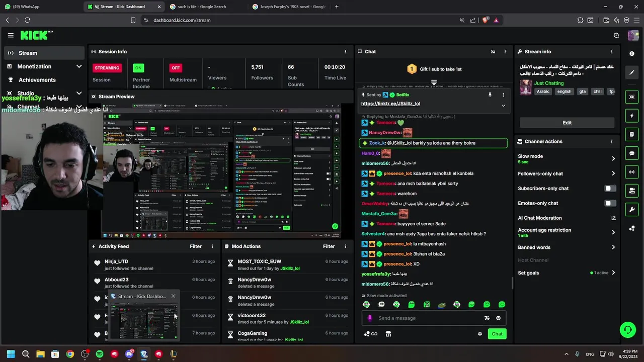Viewport: 644px width, 362px height.
Task: Open the browser extensions puzzle icon
Action: pyautogui.click(x=580, y=20)
